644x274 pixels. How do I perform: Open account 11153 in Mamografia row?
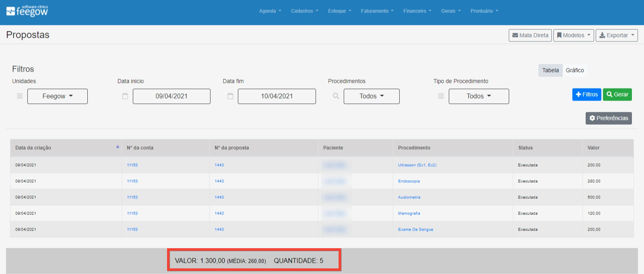132,213
